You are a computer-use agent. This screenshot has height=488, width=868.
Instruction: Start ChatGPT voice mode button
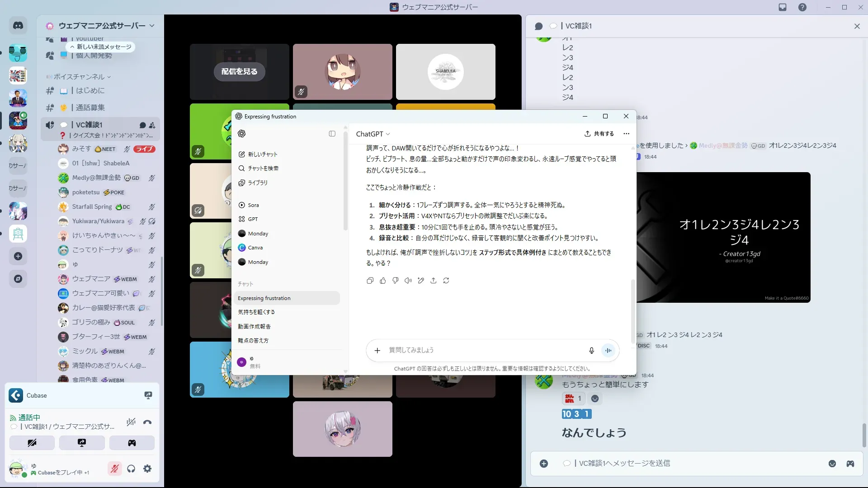(609, 350)
